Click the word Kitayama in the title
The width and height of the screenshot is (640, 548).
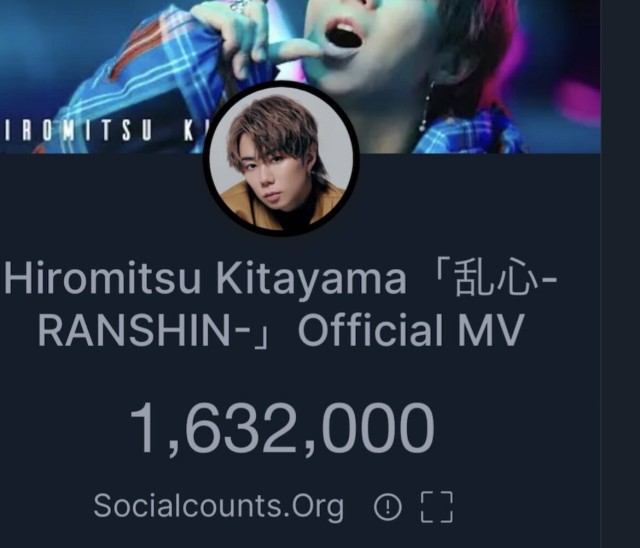(311, 281)
